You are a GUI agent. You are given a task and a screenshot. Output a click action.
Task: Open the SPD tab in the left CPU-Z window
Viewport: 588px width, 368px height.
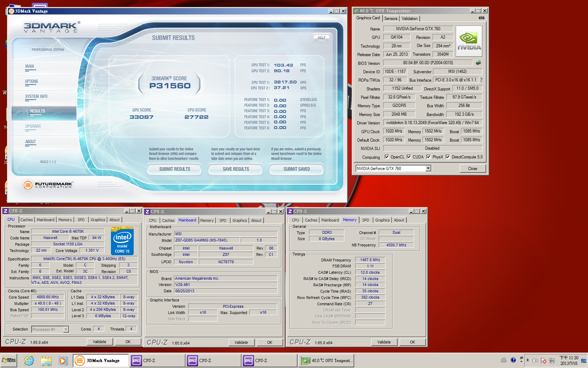click(x=81, y=220)
